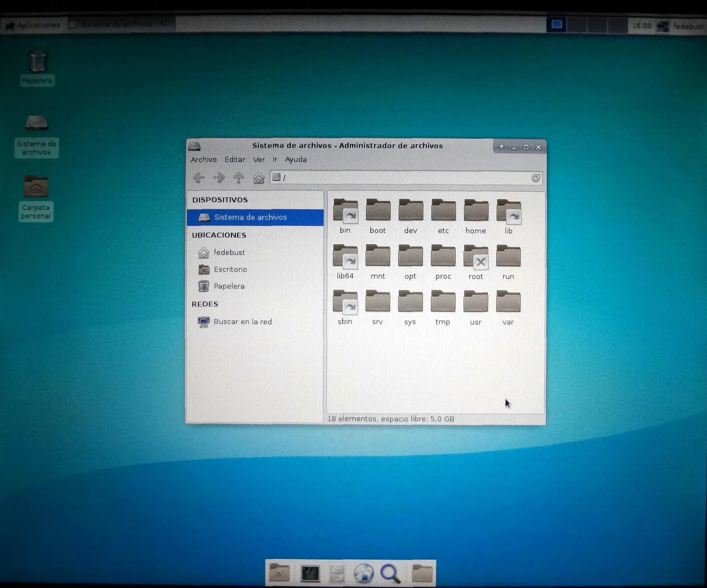Open home folder from toolbar
707x588 pixels.
(x=259, y=178)
